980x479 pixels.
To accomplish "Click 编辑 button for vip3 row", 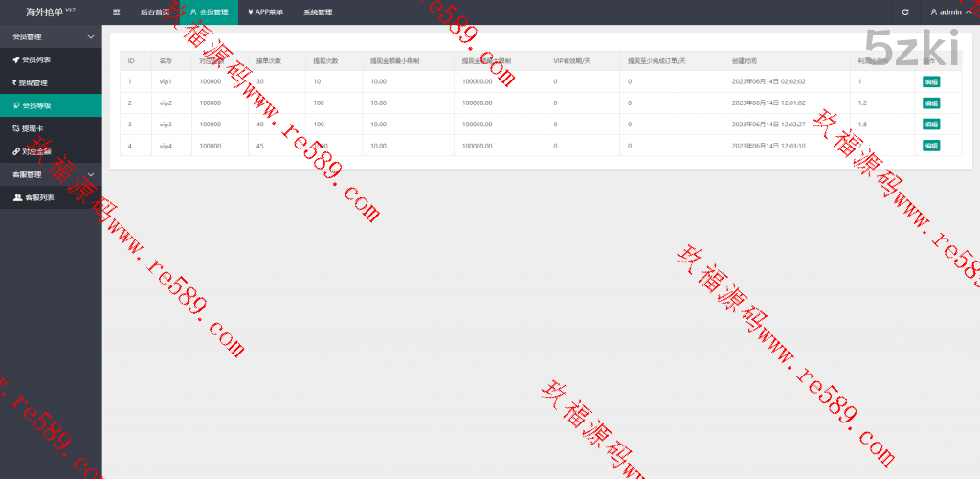I will coord(931,125).
